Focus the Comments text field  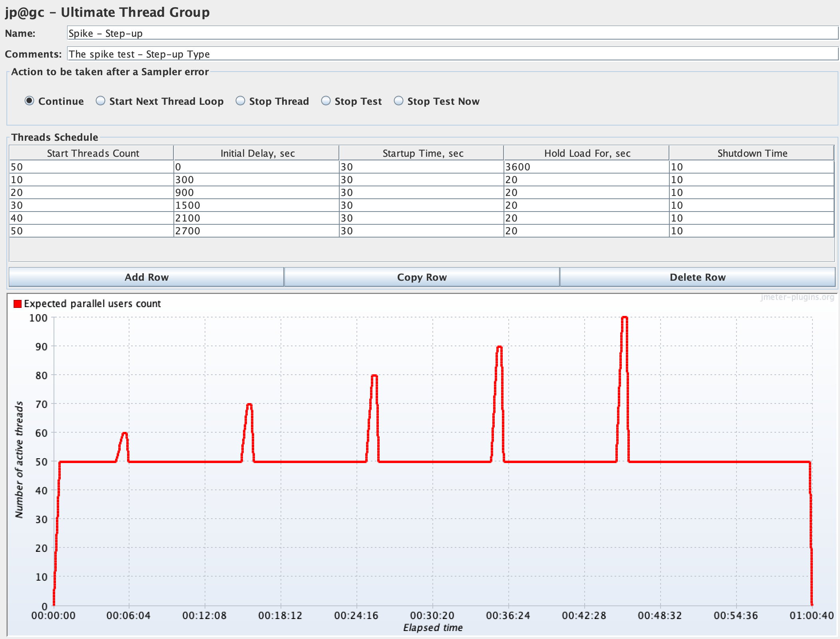click(452, 54)
